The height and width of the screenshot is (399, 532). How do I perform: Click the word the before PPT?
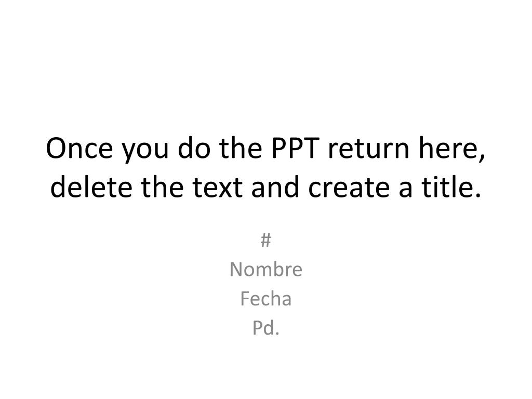click(241, 149)
